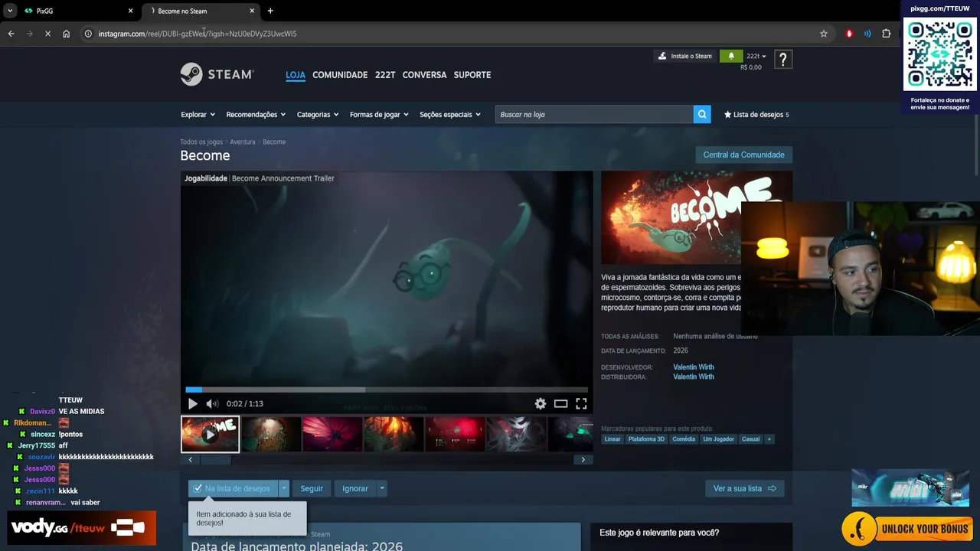Viewport: 980px width, 551px height.
Task: Expand the Recomendações menu
Action: pyautogui.click(x=256, y=115)
